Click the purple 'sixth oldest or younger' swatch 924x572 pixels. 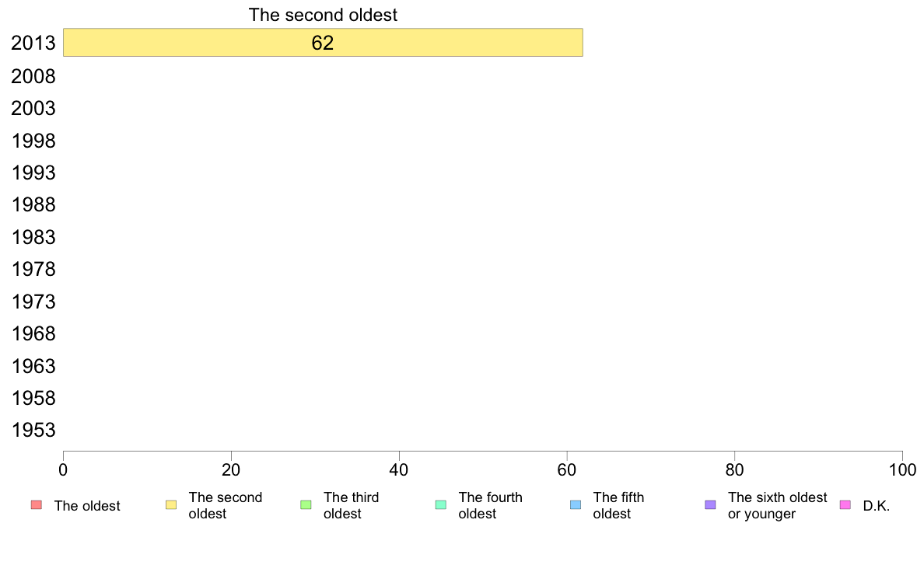[x=711, y=505]
